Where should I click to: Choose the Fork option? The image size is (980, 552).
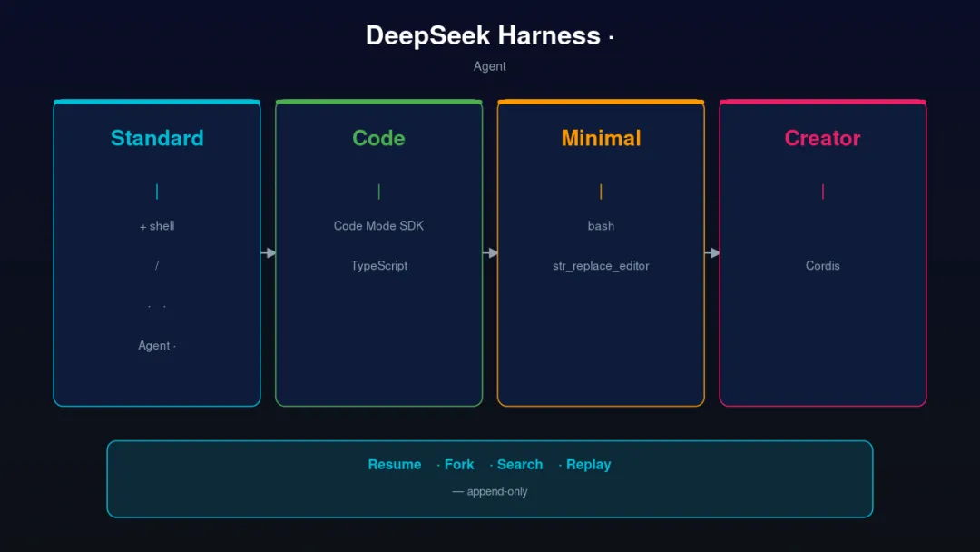click(x=459, y=465)
